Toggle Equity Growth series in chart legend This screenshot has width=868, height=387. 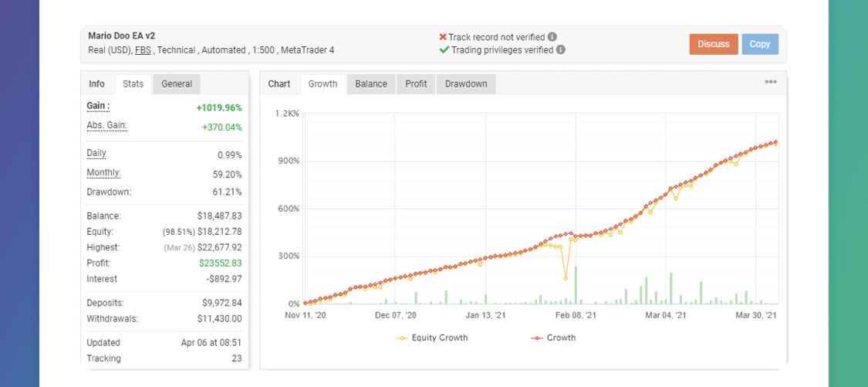tap(432, 338)
